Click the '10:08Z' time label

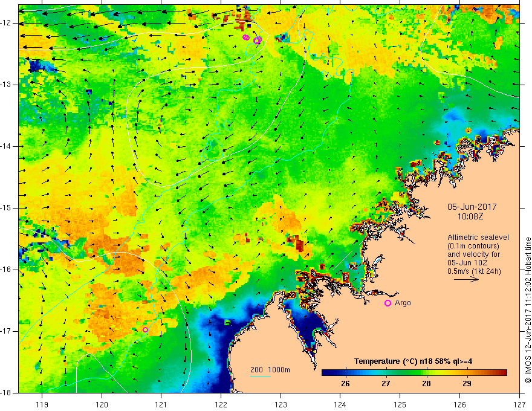tap(470, 216)
